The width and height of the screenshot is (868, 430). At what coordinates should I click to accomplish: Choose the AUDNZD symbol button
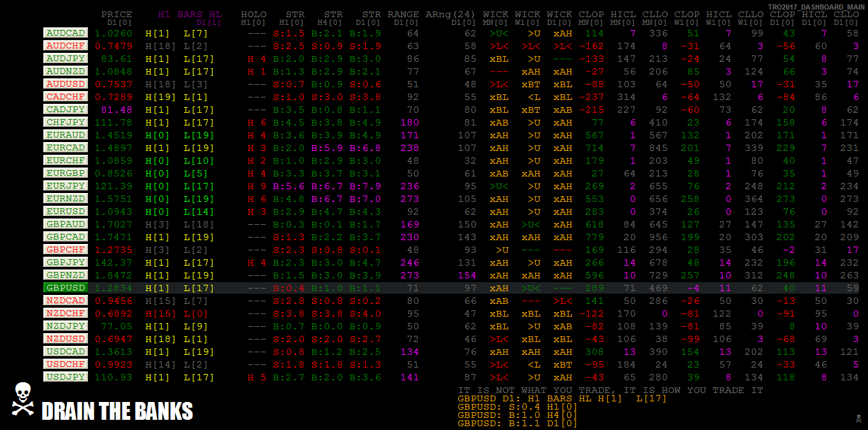pos(66,71)
